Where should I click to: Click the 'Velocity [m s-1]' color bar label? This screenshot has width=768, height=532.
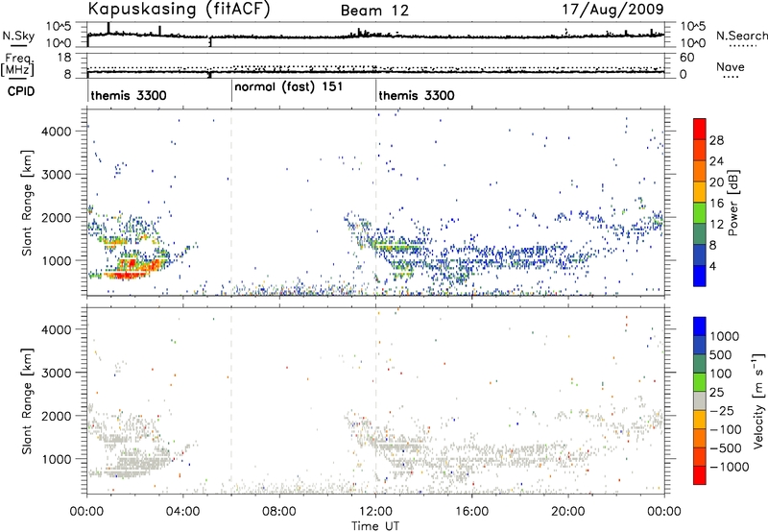pos(758,400)
